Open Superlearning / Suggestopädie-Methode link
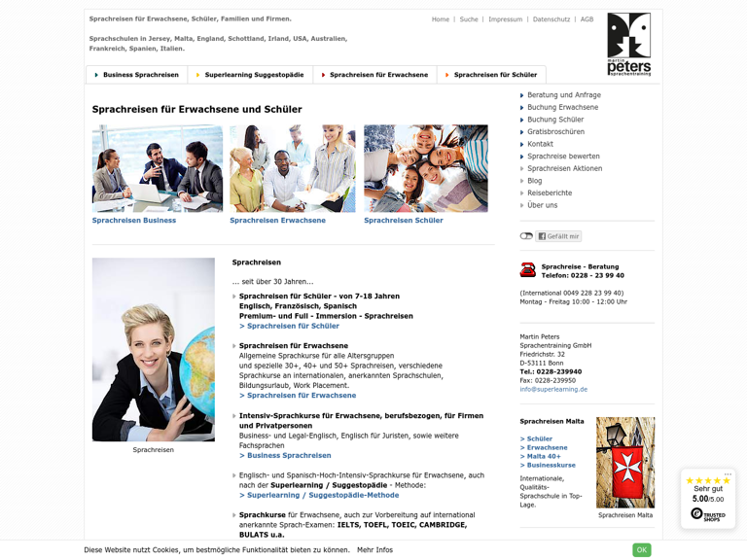The width and height of the screenshot is (747, 560). [x=319, y=495]
